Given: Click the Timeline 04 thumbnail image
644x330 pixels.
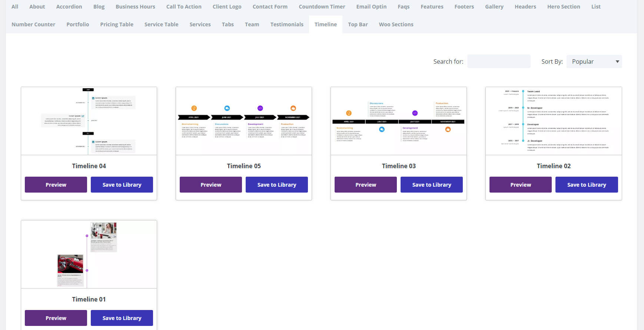Looking at the screenshot, I should (x=89, y=121).
